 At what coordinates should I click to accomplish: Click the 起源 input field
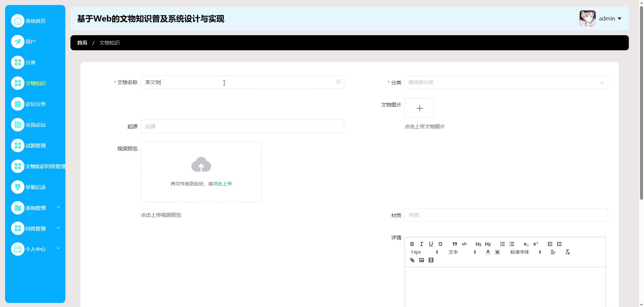pyautogui.click(x=242, y=126)
